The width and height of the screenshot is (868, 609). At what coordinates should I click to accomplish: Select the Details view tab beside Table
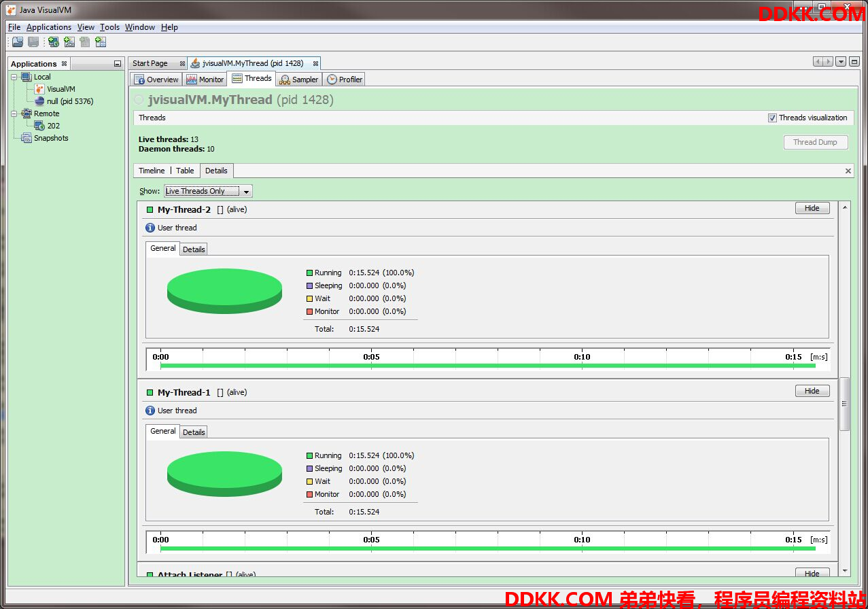(216, 171)
